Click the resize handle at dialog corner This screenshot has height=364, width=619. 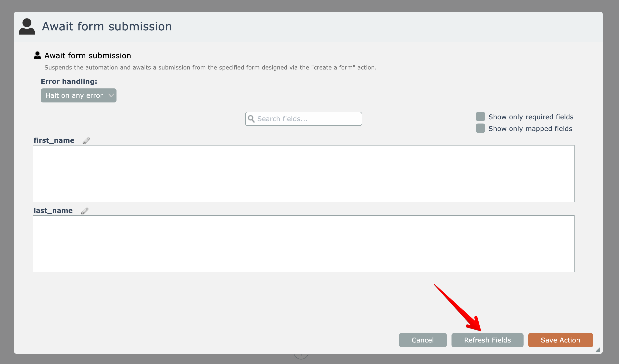coord(598,349)
